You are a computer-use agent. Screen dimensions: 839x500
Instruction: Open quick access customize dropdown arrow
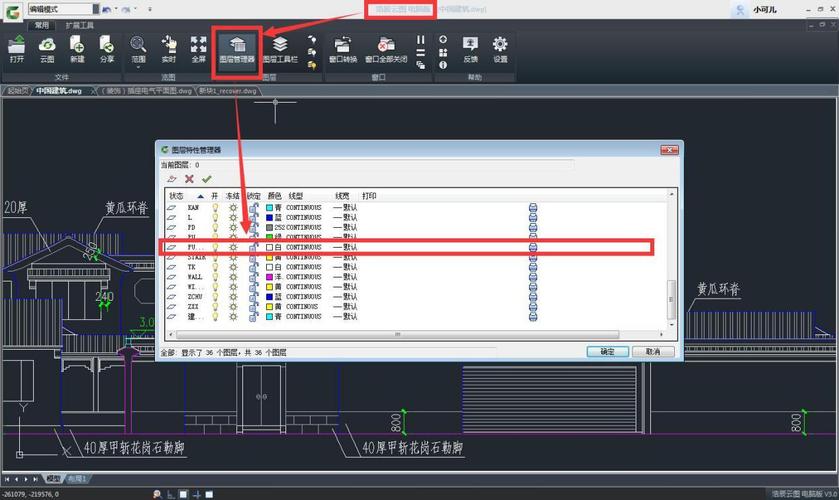pos(149,9)
